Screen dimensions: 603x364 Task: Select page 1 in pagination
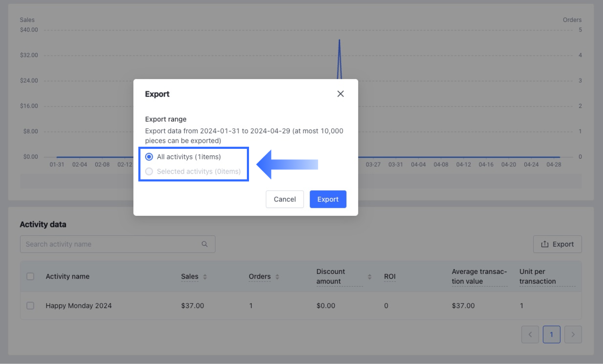pos(552,335)
